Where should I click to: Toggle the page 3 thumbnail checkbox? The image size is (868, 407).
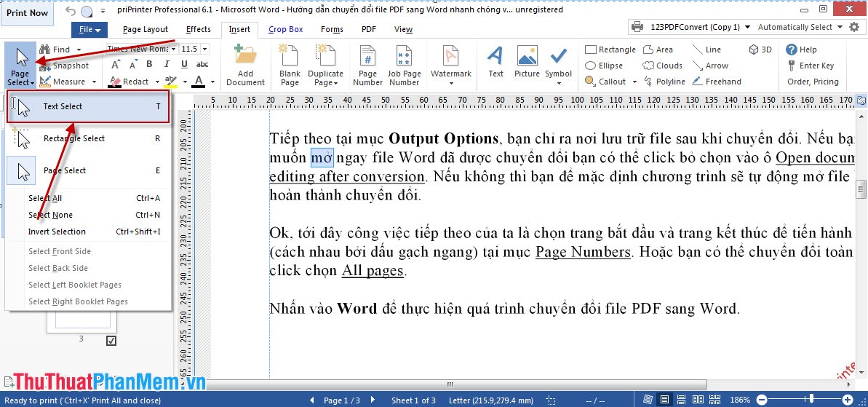[111, 340]
